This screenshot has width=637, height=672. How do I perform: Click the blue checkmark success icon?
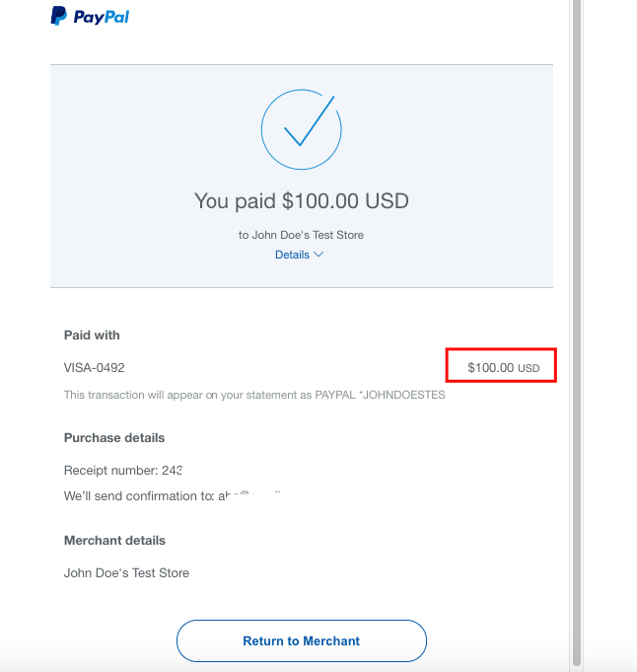302,126
